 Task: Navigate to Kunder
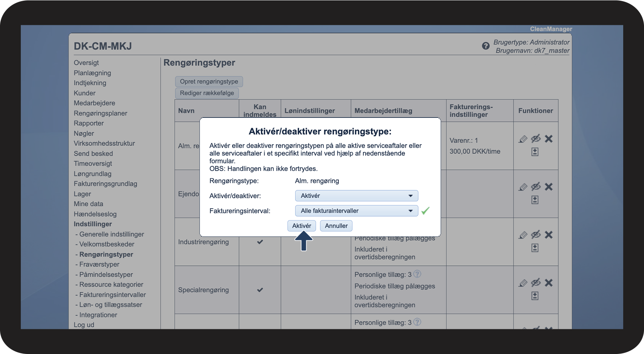click(85, 93)
